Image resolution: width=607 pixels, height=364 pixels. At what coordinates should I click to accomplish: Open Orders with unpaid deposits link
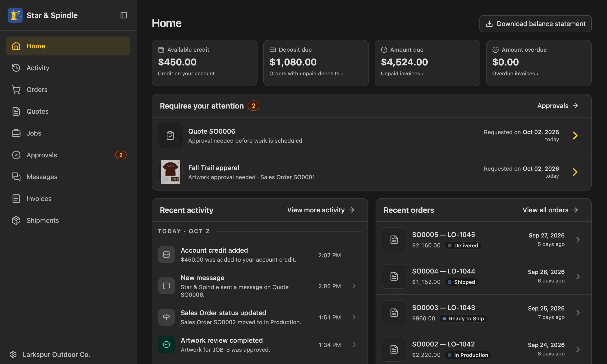[306, 74]
